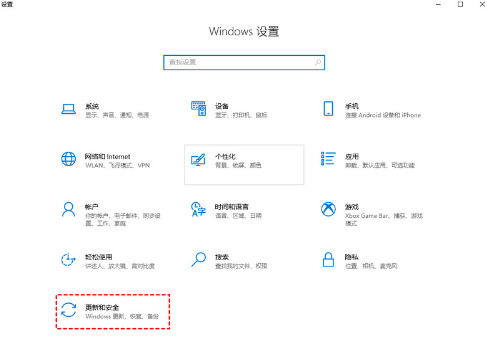Select the 隐私 (Privacy) title
487x360 pixels.
point(352,257)
